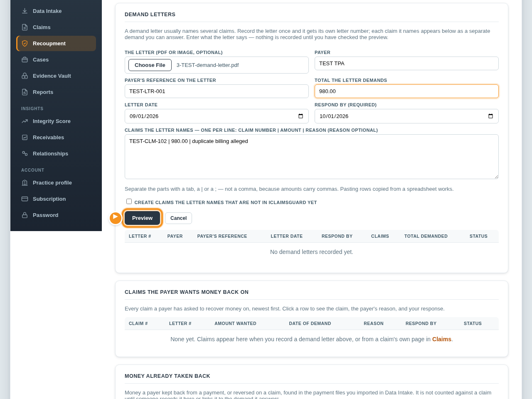The height and width of the screenshot is (399, 532).
Task: Click the Subscription card icon
Action: click(25, 199)
